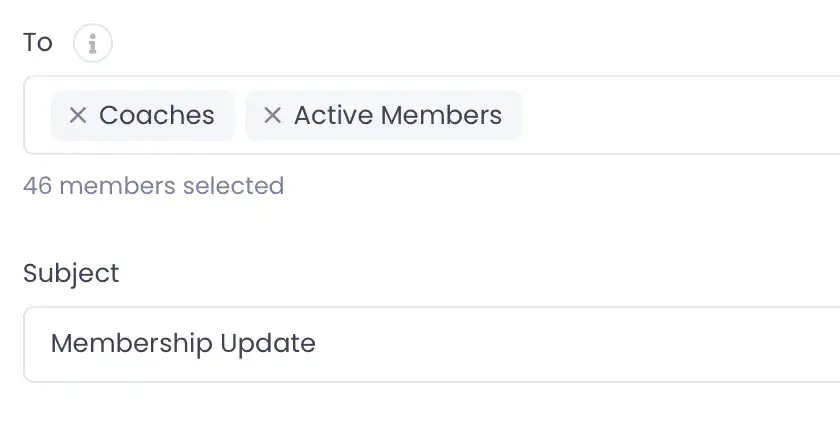840x426 pixels.
Task: Select the Coaches chip label
Action: (157, 116)
